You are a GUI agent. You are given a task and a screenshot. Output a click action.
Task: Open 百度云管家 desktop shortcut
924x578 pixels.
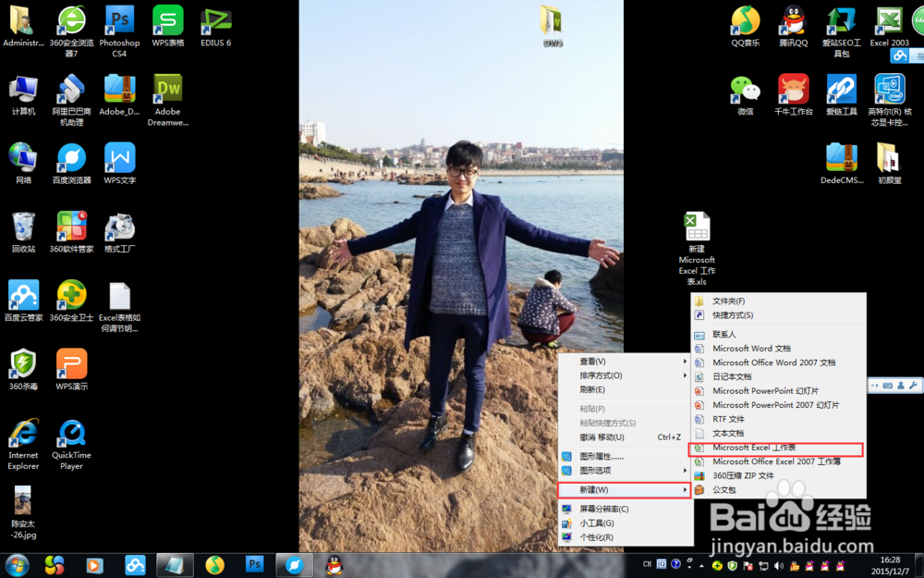click(x=23, y=301)
